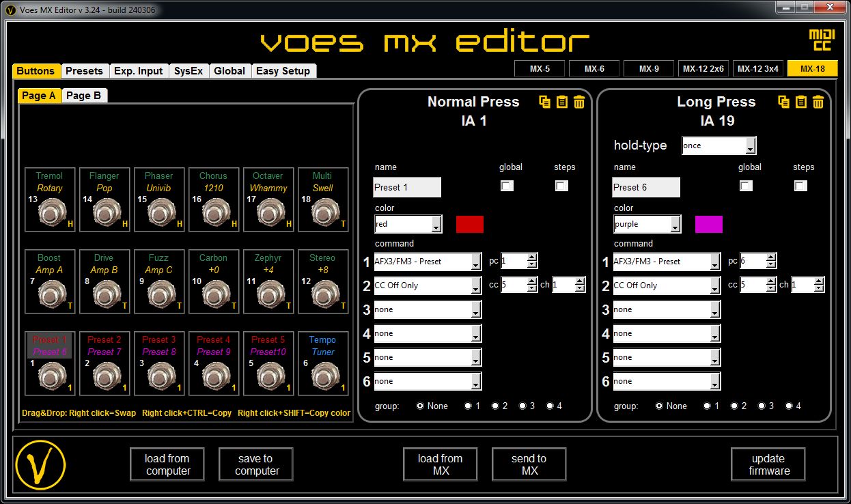Click the name field containing Preset 1
This screenshot has height=504, width=851.
click(407, 186)
